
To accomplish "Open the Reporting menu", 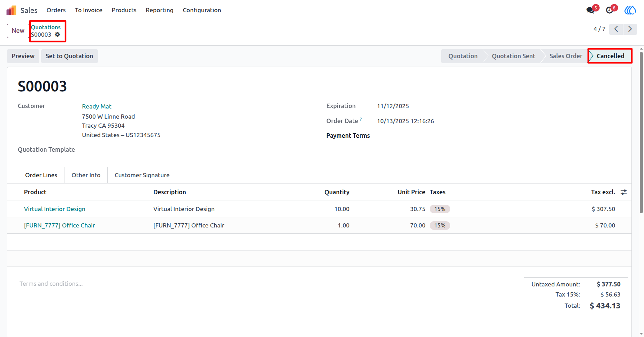I will [160, 10].
